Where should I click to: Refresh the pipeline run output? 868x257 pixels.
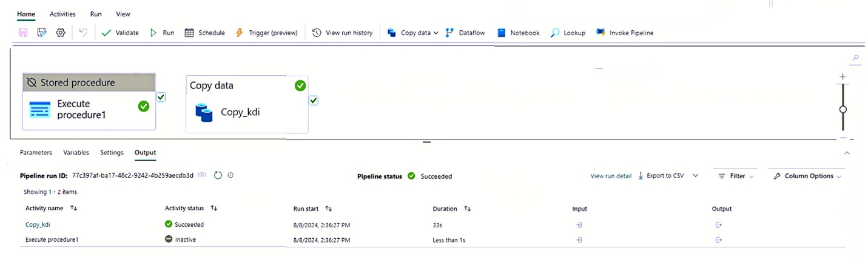(218, 175)
